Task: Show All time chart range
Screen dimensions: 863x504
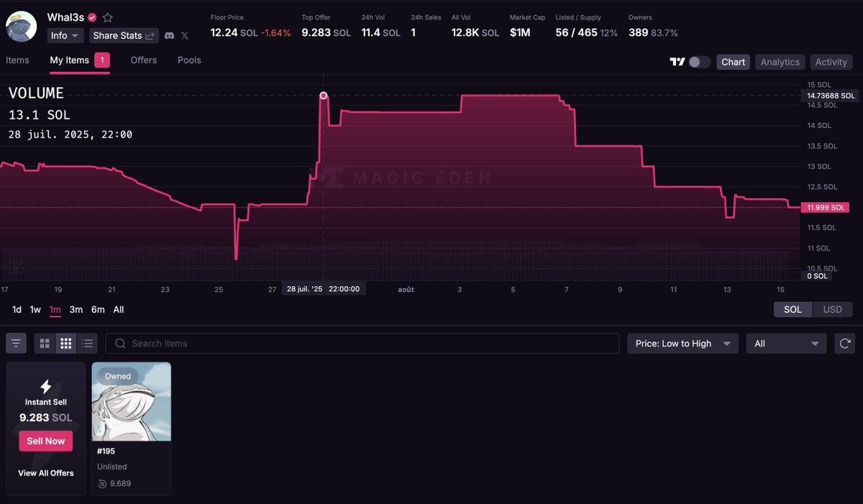Action: (x=119, y=310)
